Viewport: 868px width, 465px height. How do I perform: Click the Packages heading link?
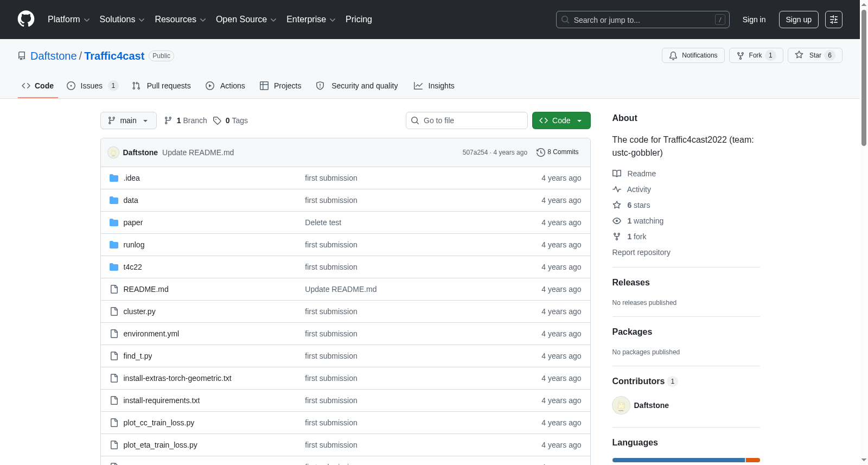633,332
